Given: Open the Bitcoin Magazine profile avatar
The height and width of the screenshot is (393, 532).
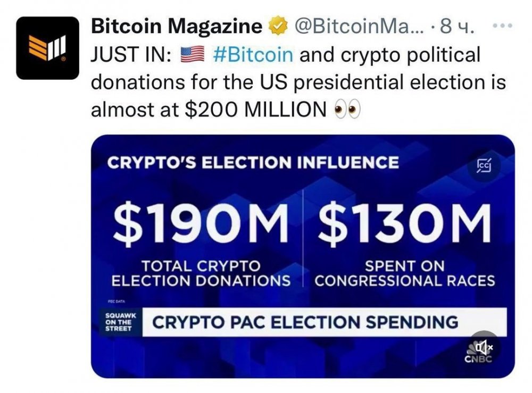Looking at the screenshot, I should coord(47,48).
